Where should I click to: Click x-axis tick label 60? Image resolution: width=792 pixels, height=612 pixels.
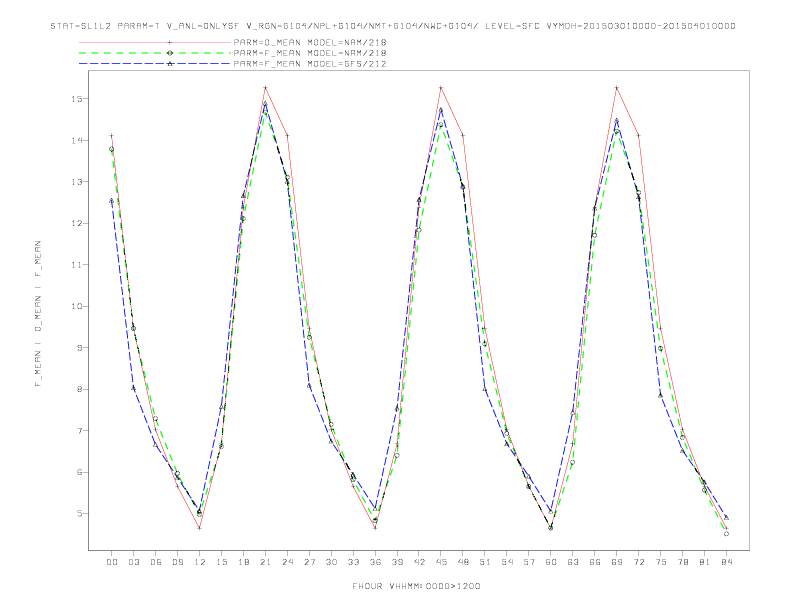(x=551, y=562)
